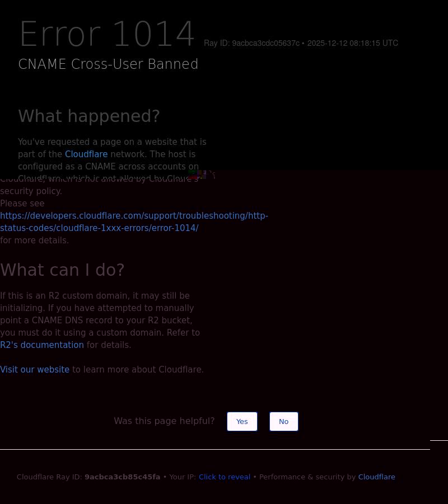The image size is (448, 504).
Task: Click the 'Please see' text above the URL
Action: pyautogui.click(x=22, y=204)
